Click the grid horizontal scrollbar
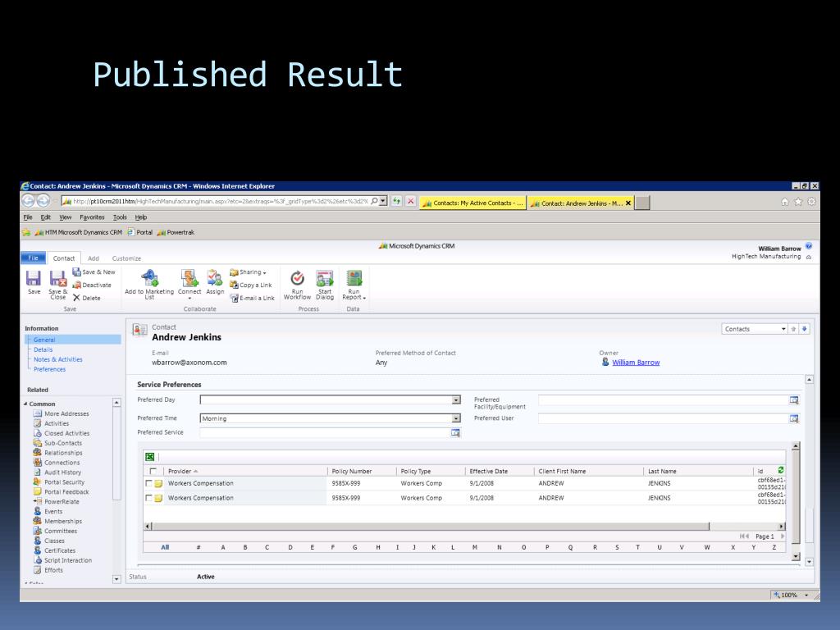This screenshot has height=630, width=840. [431, 527]
